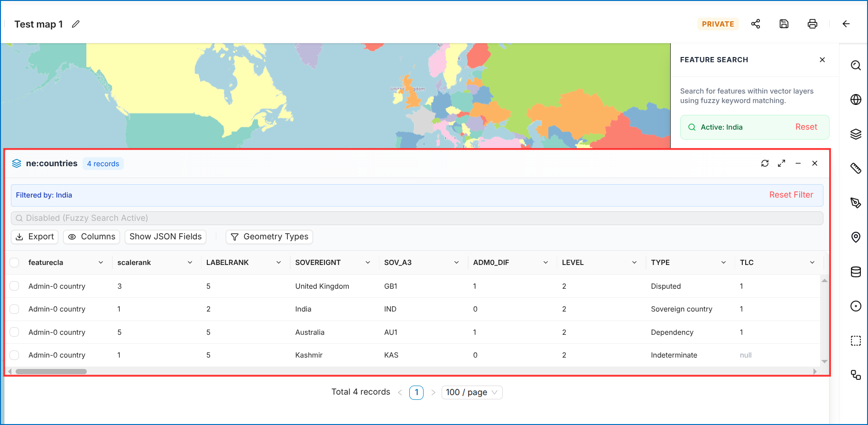Click the horizontal table scrollbar thumb
The width and height of the screenshot is (868, 425).
(51, 371)
